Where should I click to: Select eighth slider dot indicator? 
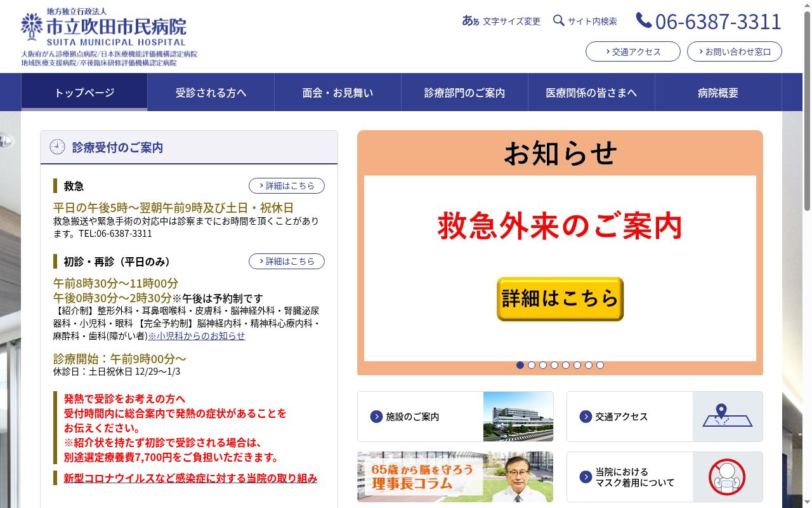click(x=600, y=365)
